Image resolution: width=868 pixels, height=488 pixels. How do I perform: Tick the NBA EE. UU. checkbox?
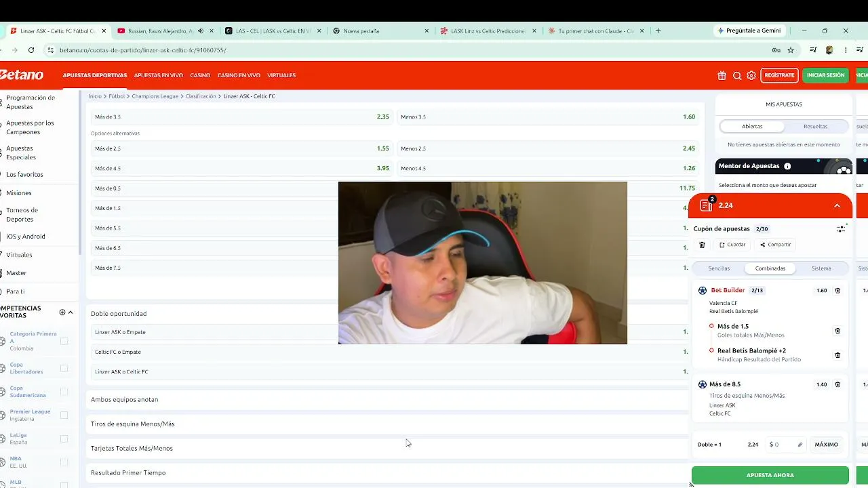pos(64,462)
